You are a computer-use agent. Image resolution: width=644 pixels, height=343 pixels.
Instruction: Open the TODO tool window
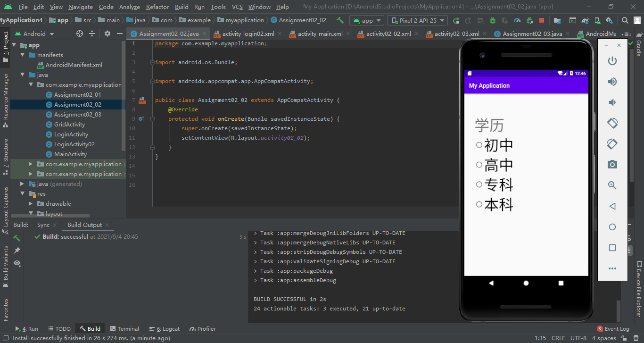tap(59, 329)
